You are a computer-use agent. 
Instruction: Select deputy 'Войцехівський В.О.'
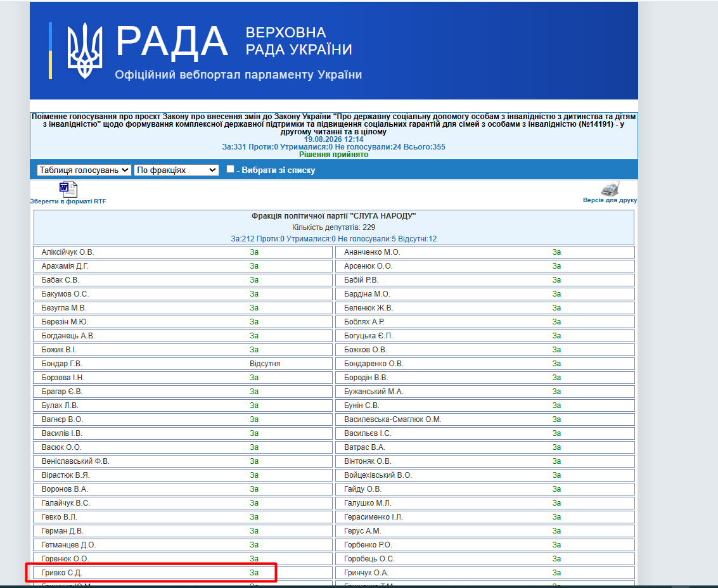click(x=378, y=475)
